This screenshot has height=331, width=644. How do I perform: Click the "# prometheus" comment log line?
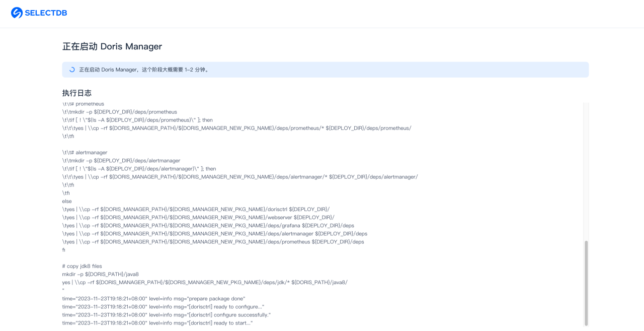84,104
